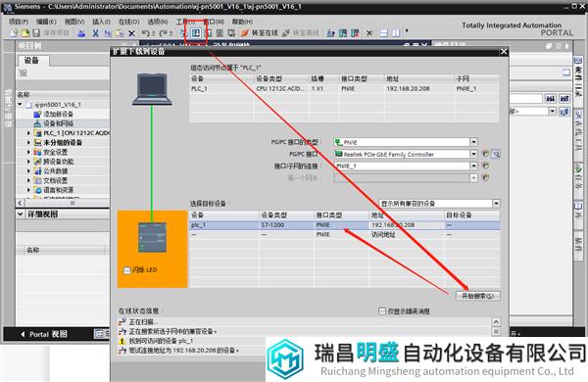Open the 显示所有兼容的设备 filter dropdown
This screenshot has width=588, height=382.
(x=496, y=204)
